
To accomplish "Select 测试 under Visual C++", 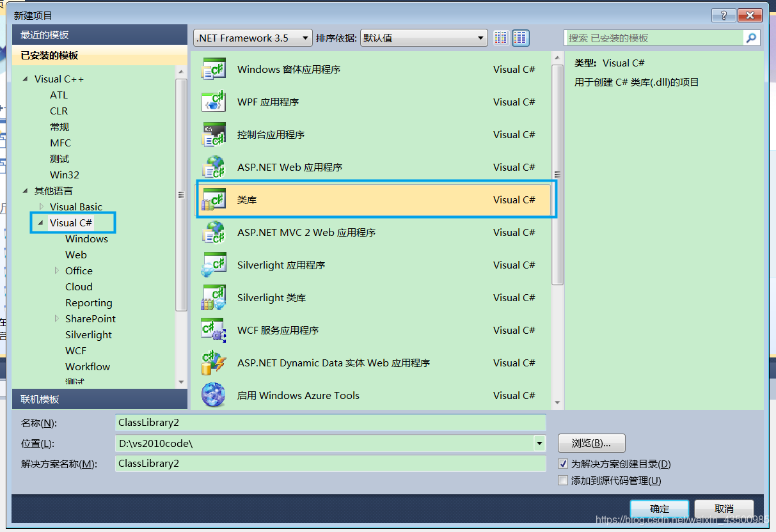I will (59, 159).
